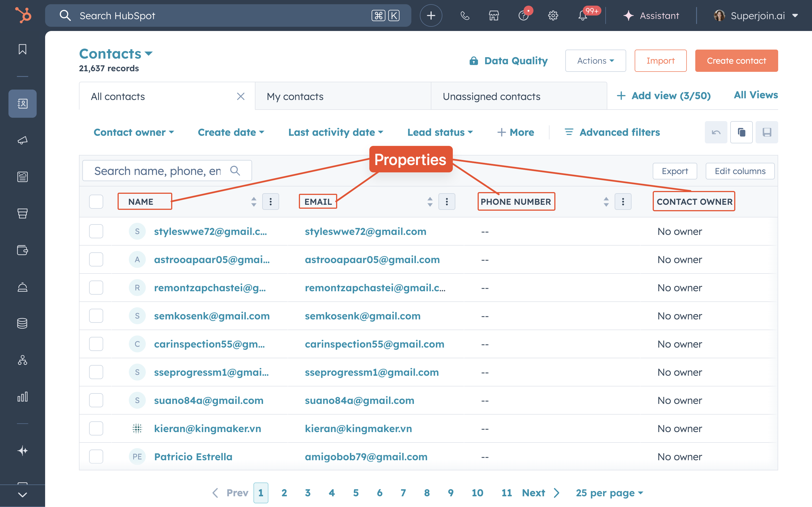Open the Actions dropdown menu
This screenshot has height=507, width=812.
pos(595,61)
